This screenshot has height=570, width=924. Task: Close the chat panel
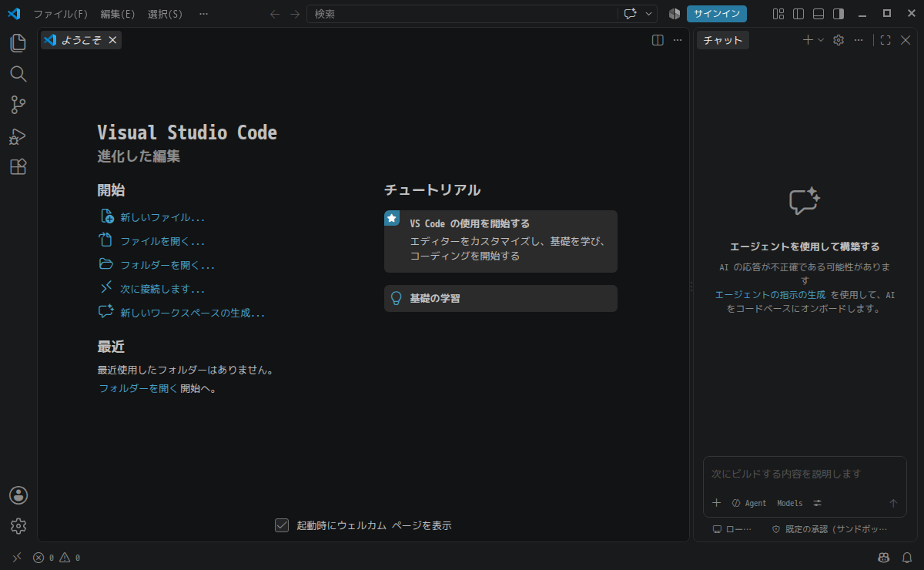906,40
